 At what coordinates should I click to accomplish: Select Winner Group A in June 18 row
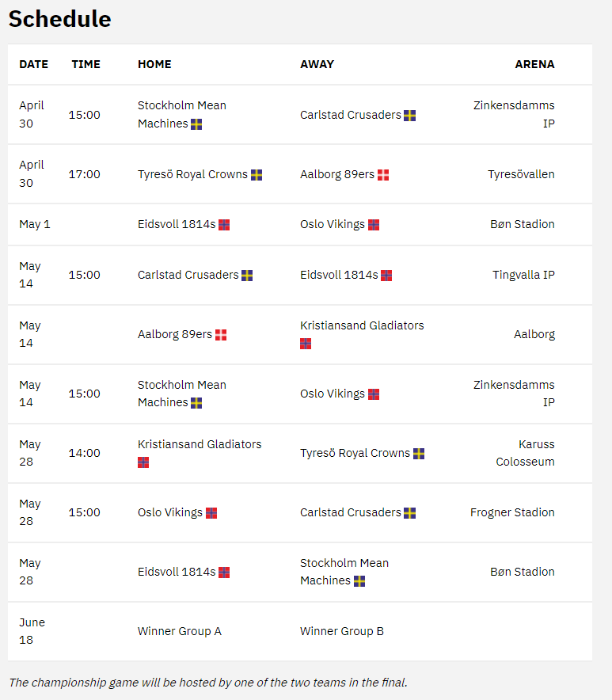click(x=180, y=631)
